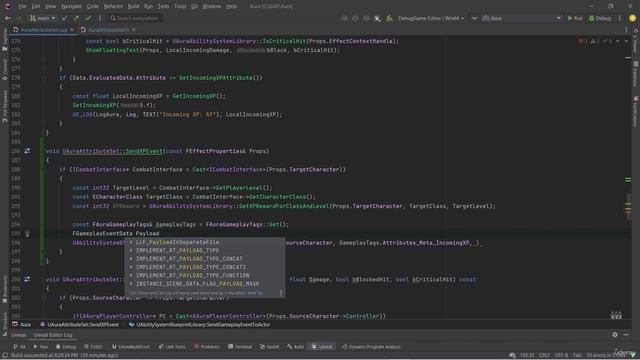The width and height of the screenshot is (640, 360).
Task: Select IMPLEMENT_RT_PAYLOAD_TYPE completion suggestion
Action: tap(204, 251)
